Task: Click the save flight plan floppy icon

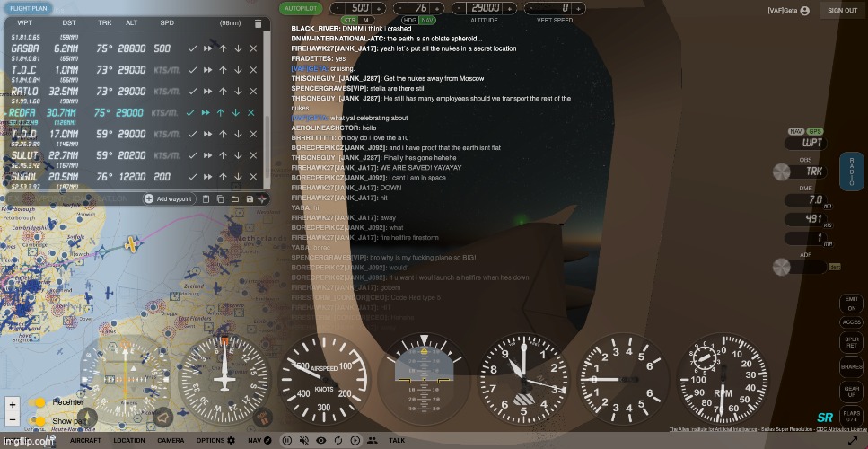Action: tap(249, 198)
